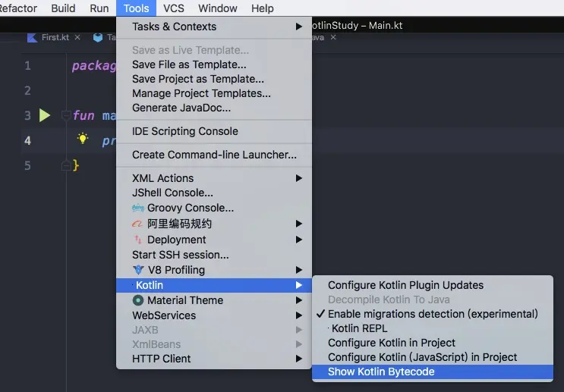
Task: Click the yellow lightbulb intention icon
Action: (x=83, y=139)
